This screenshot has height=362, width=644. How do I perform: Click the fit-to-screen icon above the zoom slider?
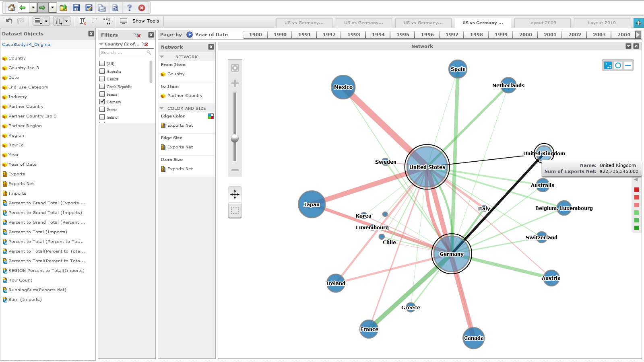point(235,68)
